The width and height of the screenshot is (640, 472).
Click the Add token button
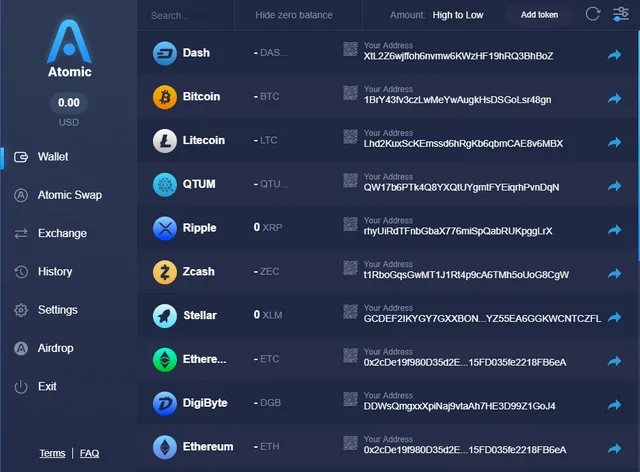coord(539,15)
